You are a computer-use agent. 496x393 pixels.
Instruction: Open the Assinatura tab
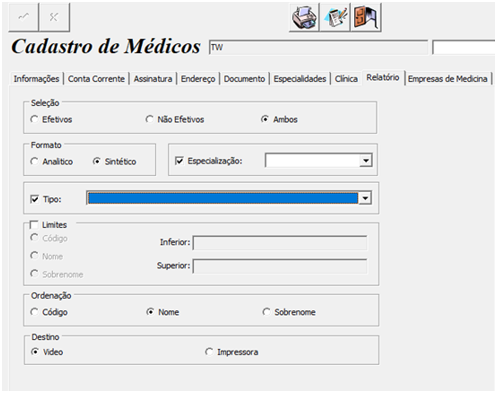tap(153, 79)
